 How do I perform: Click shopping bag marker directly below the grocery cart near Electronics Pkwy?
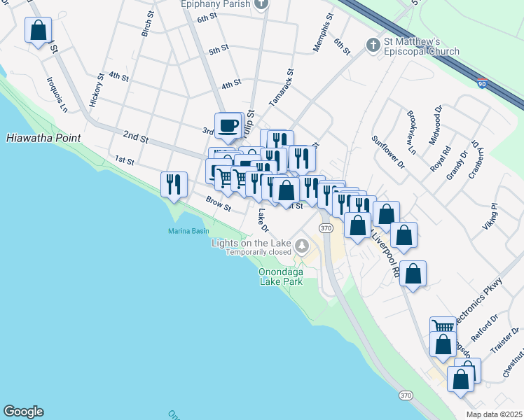pyautogui.click(x=443, y=346)
